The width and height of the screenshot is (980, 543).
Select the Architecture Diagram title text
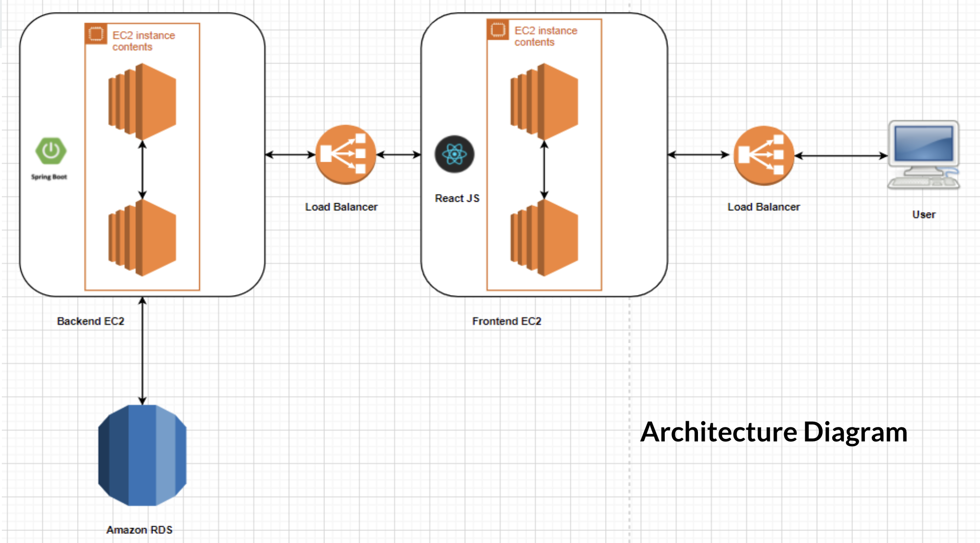(774, 432)
